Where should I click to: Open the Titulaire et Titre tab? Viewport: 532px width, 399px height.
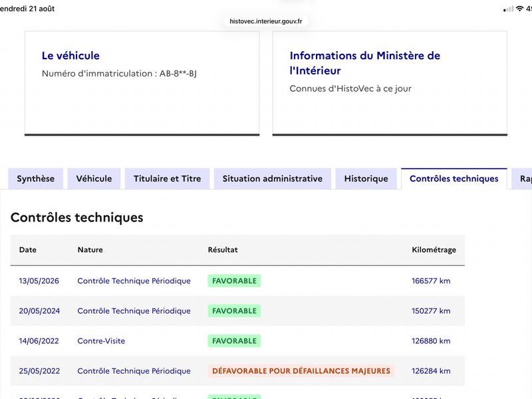tap(168, 178)
